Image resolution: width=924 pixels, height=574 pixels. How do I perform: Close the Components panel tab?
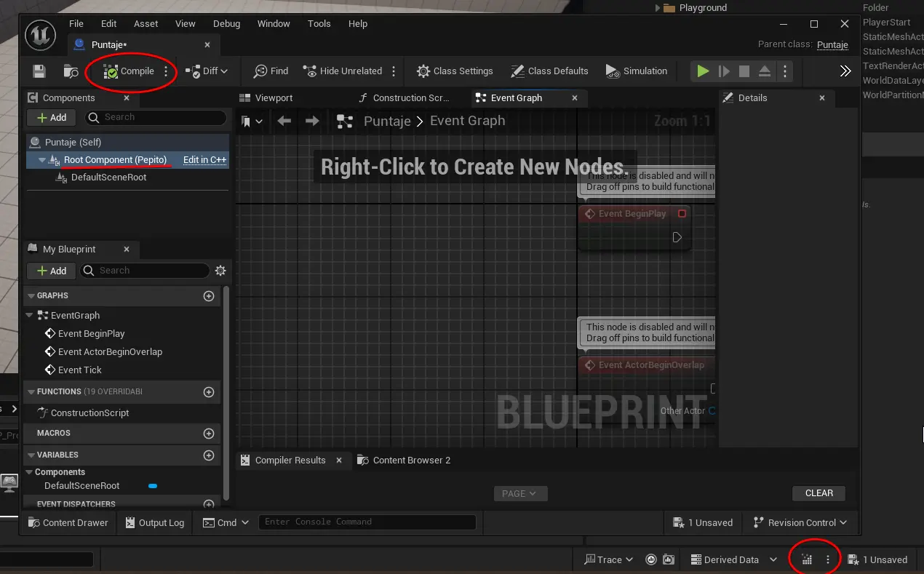coord(126,98)
